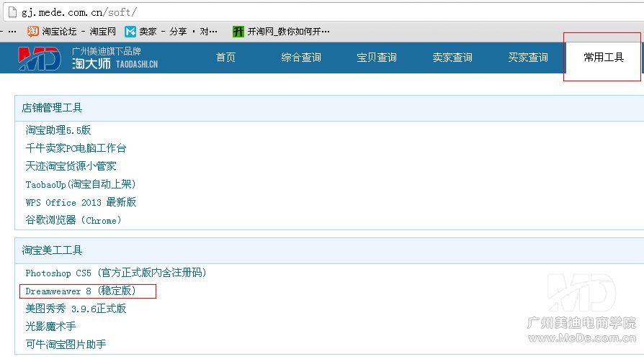Go to 首页 in the navigation bar
The height and width of the screenshot is (359, 644).
226,58
